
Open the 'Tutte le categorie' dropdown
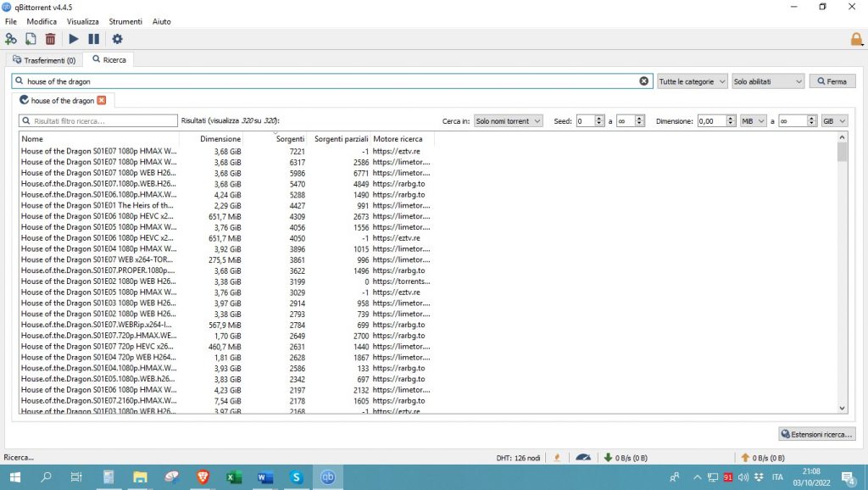(692, 81)
